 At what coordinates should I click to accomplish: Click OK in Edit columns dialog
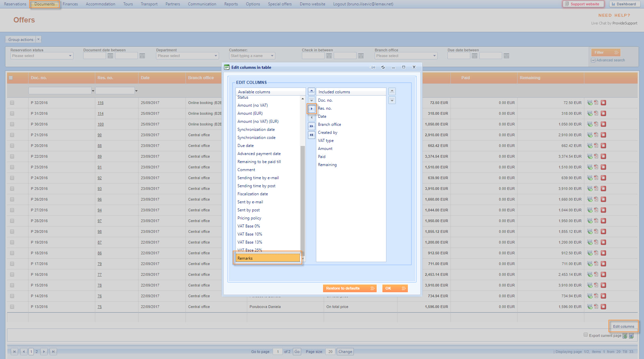(x=395, y=288)
